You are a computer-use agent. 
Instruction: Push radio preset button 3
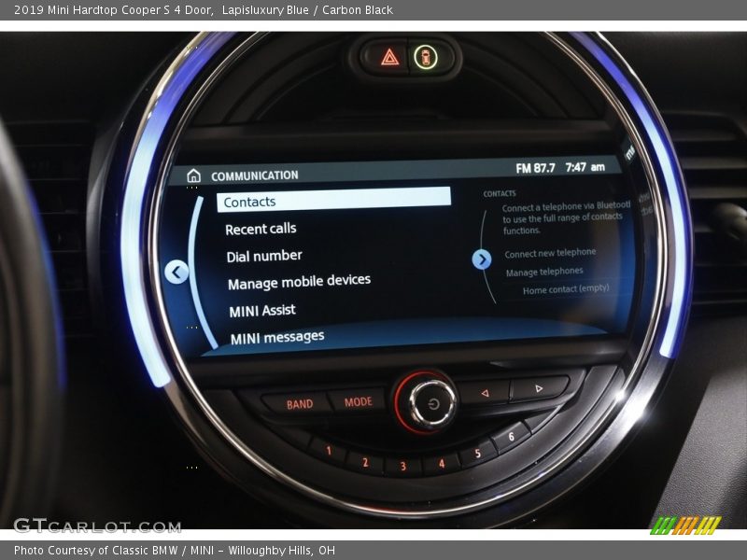pos(403,466)
